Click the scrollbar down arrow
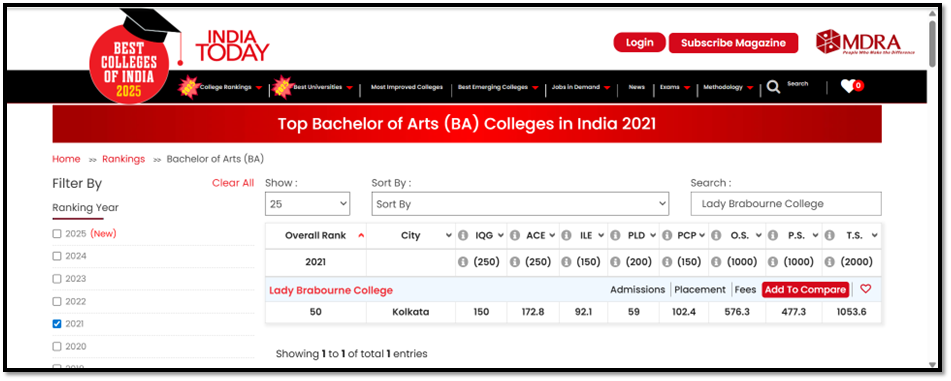 coord(933,364)
